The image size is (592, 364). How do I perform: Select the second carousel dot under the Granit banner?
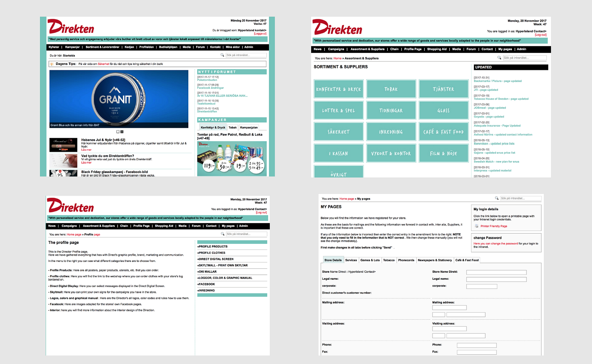(x=122, y=132)
